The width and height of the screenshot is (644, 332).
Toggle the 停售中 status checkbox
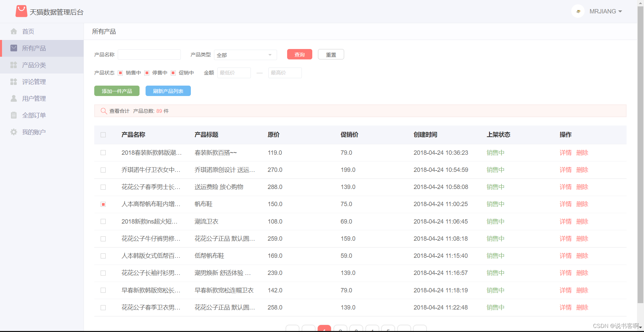coord(147,73)
